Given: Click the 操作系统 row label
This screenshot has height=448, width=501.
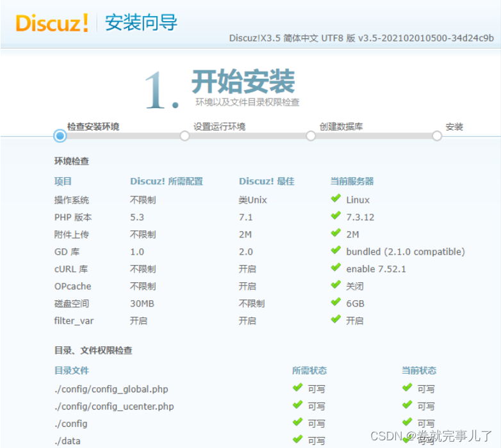Looking at the screenshot, I should click(x=72, y=200).
